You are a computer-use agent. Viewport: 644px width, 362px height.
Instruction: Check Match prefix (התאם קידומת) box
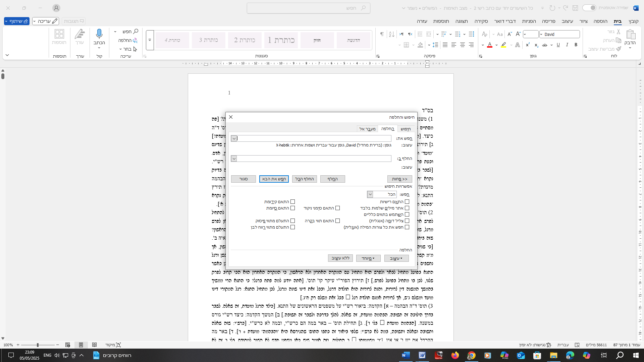point(292,202)
